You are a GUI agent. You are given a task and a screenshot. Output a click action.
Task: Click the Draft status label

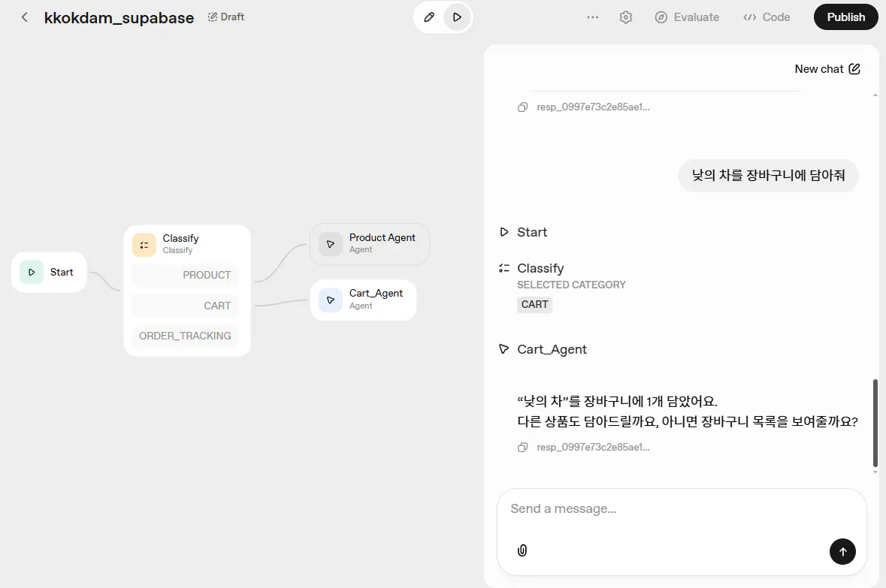point(226,17)
